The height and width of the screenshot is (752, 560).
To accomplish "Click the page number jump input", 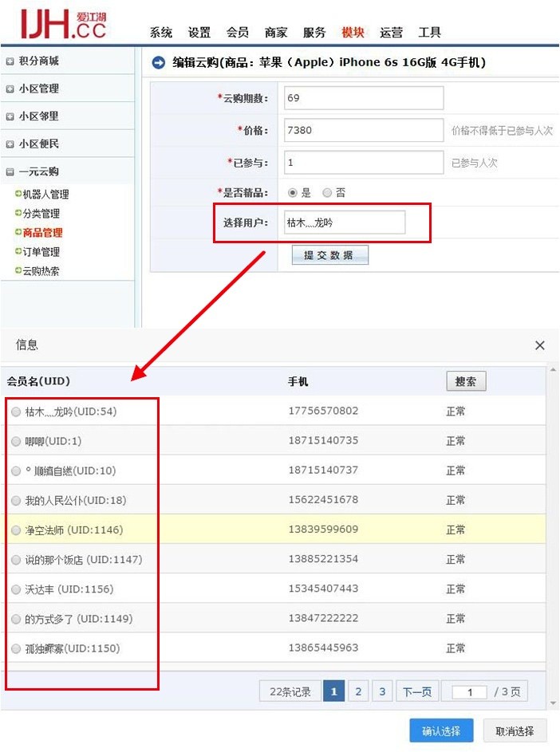I will (470, 692).
